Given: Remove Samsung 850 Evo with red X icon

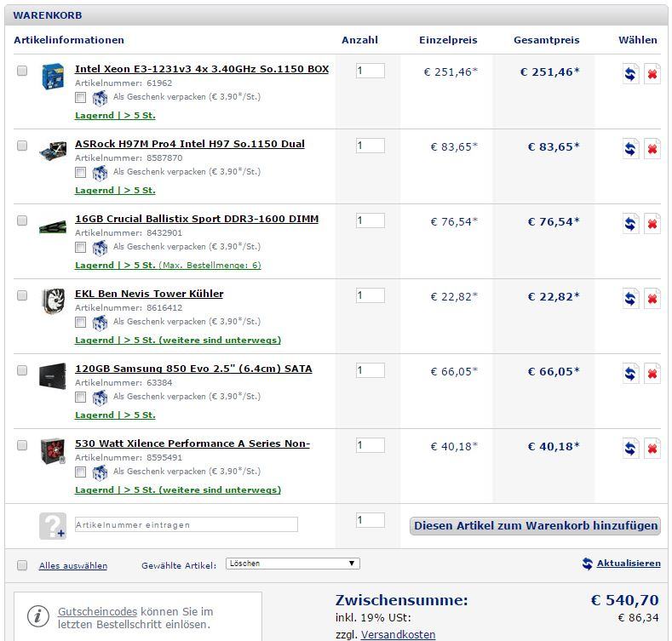Looking at the screenshot, I should pyautogui.click(x=652, y=374).
